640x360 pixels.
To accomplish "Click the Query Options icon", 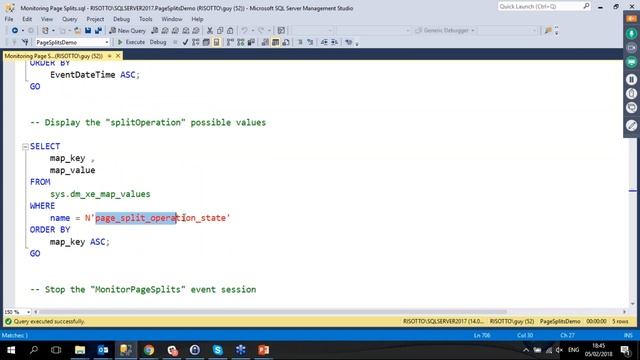I will pyautogui.click(x=206, y=42).
